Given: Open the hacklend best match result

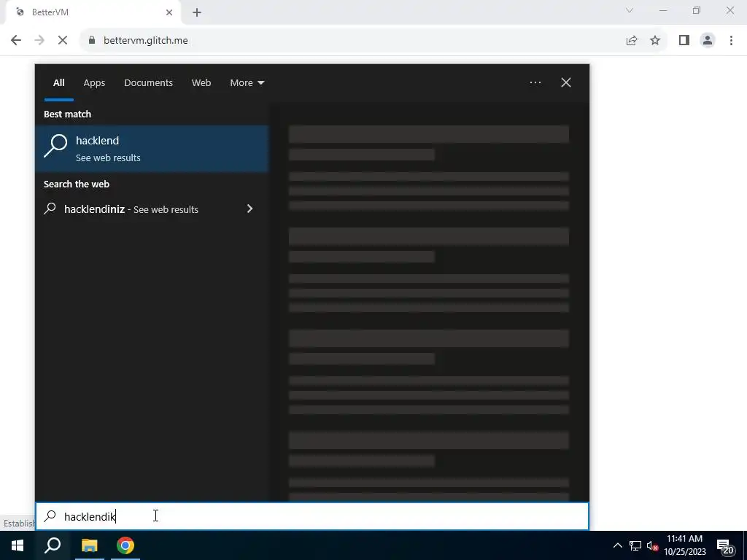Looking at the screenshot, I should click(152, 149).
